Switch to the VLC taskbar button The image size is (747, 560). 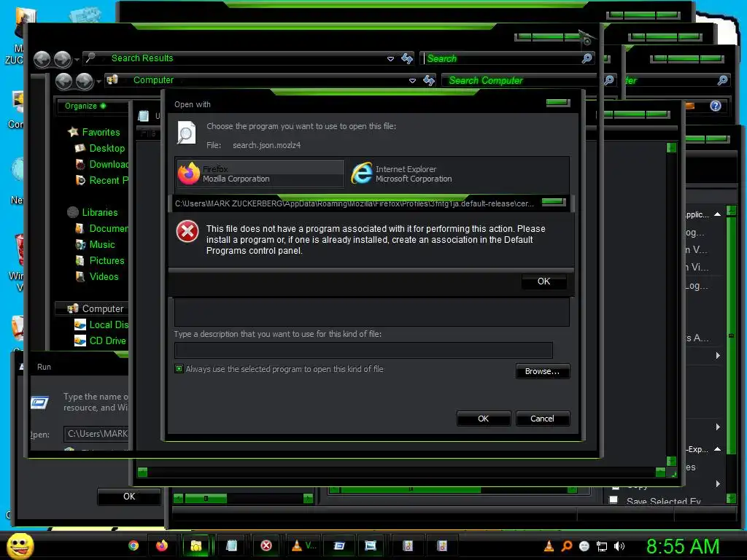coord(303,545)
